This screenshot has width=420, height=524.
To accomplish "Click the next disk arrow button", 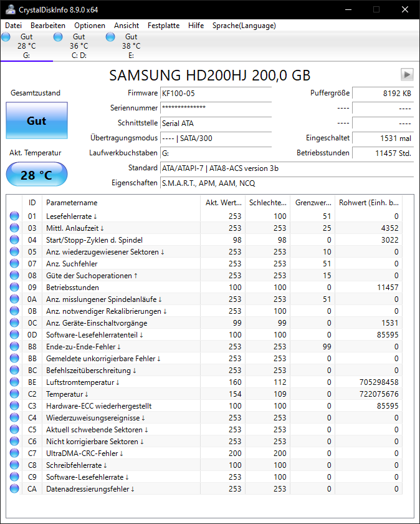I will (x=407, y=74).
